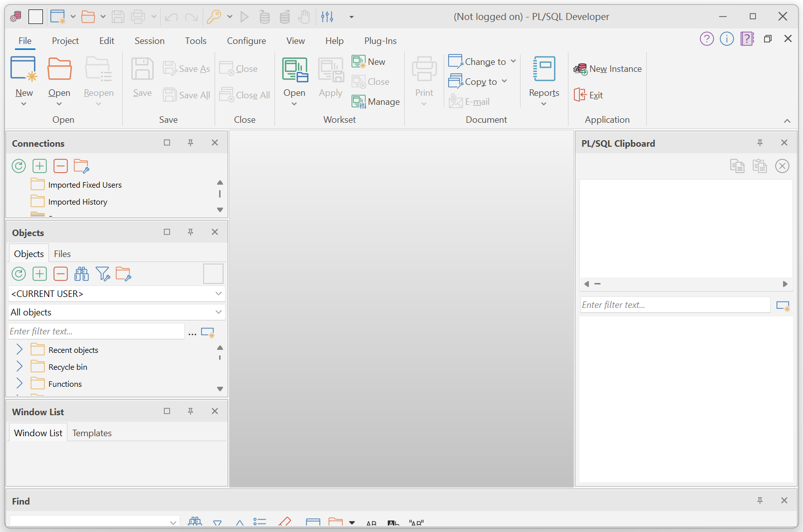Clear the PL/SQL Clipboard
Viewport: 803px width, 532px height.
click(782, 166)
